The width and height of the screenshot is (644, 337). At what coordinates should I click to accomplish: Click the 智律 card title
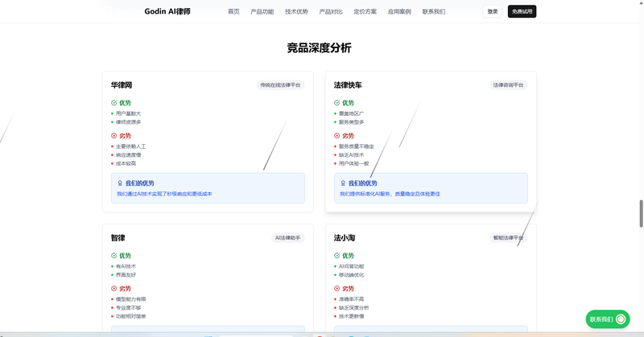(x=118, y=237)
